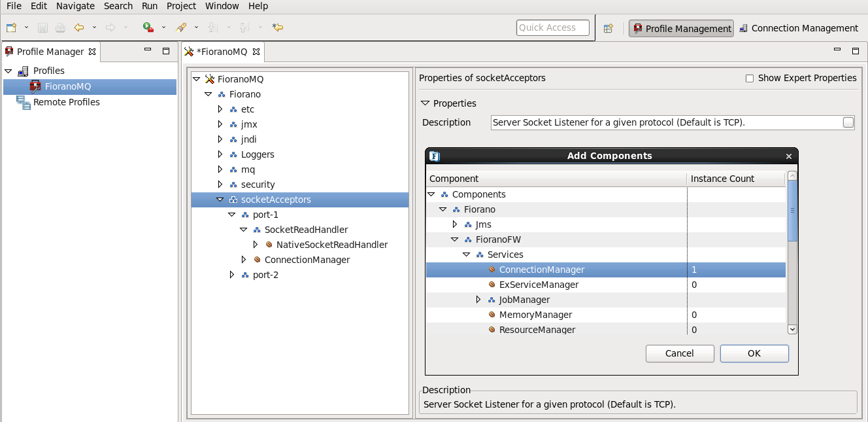Open the Help menu
Screen dimensions: 868x422
coord(258,6)
